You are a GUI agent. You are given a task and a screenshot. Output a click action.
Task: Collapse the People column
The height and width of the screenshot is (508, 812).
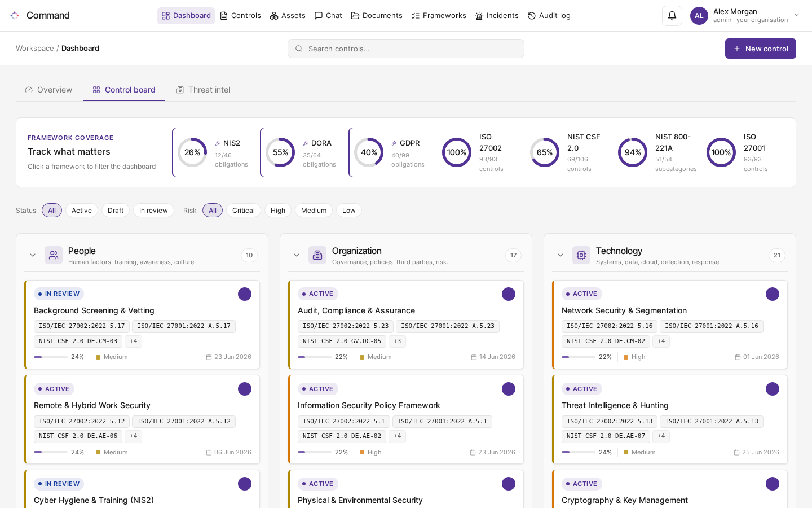point(33,255)
